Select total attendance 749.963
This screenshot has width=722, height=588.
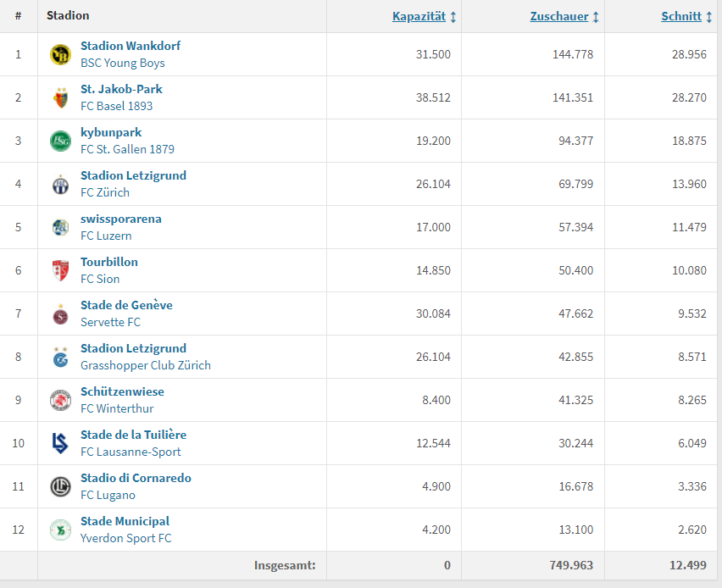coord(571,565)
